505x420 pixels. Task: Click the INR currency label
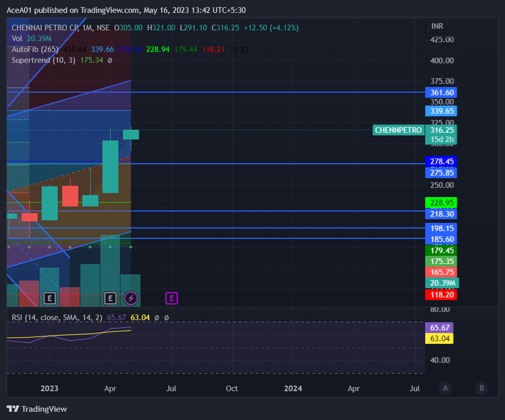click(x=437, y=26)
